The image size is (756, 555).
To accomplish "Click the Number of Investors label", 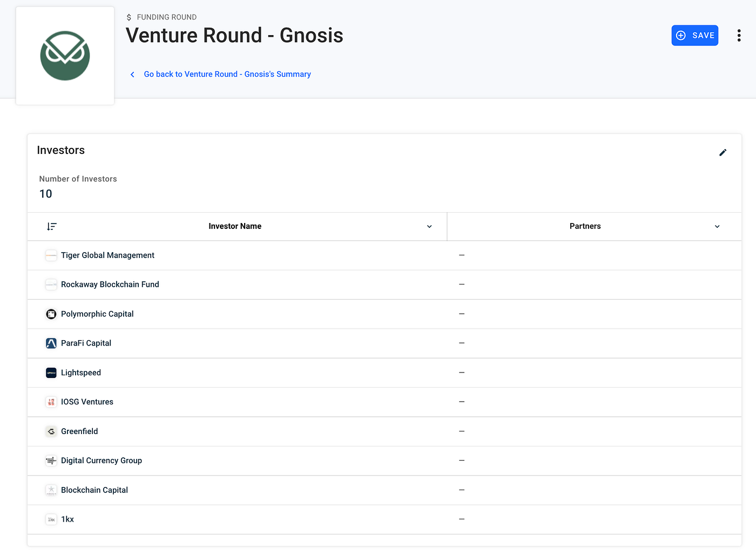I will coord(78,179).
